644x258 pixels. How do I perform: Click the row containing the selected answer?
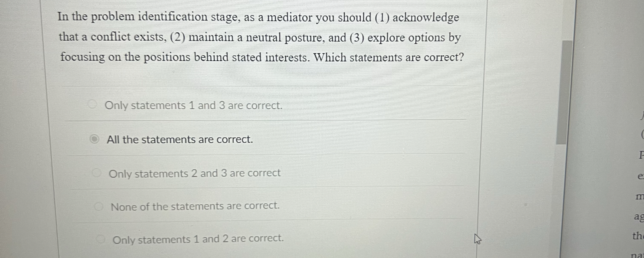click(225, 140)
